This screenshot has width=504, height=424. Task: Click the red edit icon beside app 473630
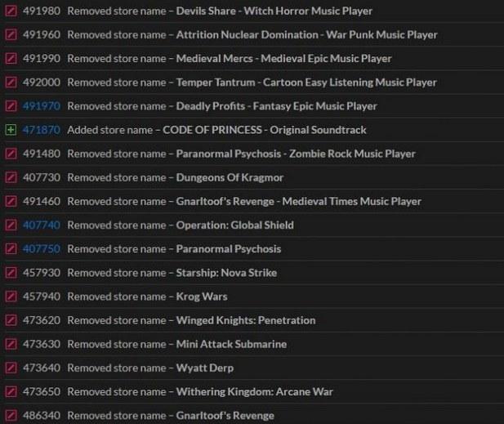click(x=11, y=344)
